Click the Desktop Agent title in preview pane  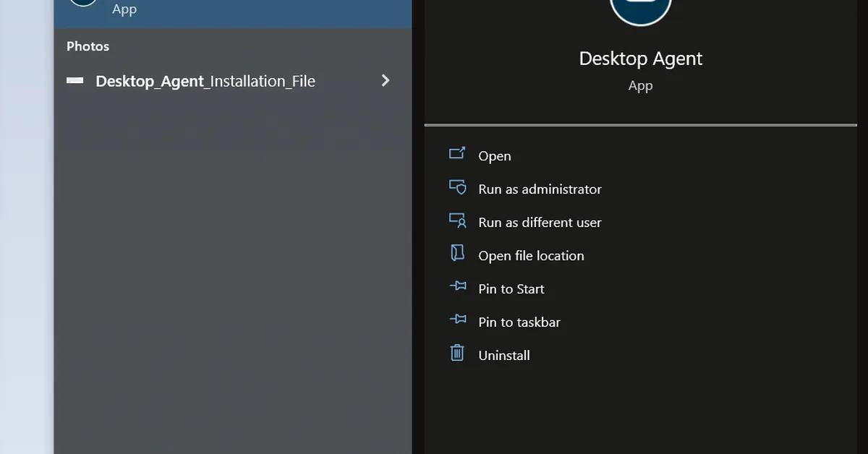click(x=640, y=59)
